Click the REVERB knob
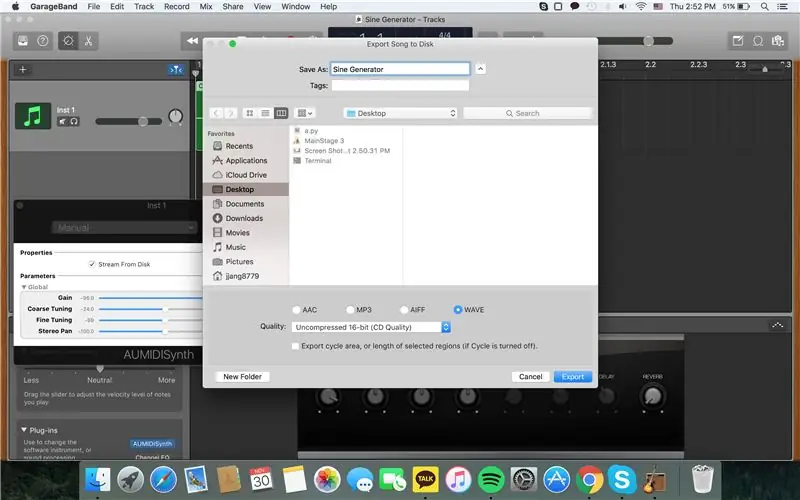Image resolution: width=800 pixels, height=500 pixels. coord(653,396)
